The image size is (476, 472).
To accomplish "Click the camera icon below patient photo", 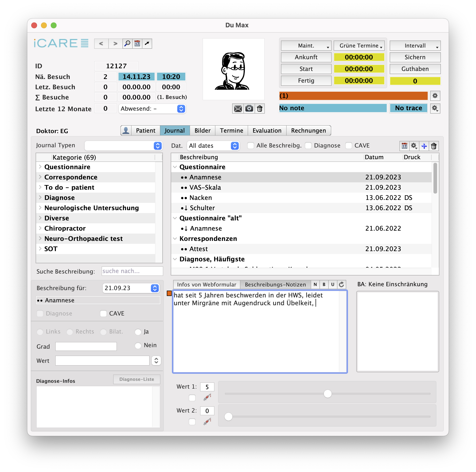I will pos(249,109).
